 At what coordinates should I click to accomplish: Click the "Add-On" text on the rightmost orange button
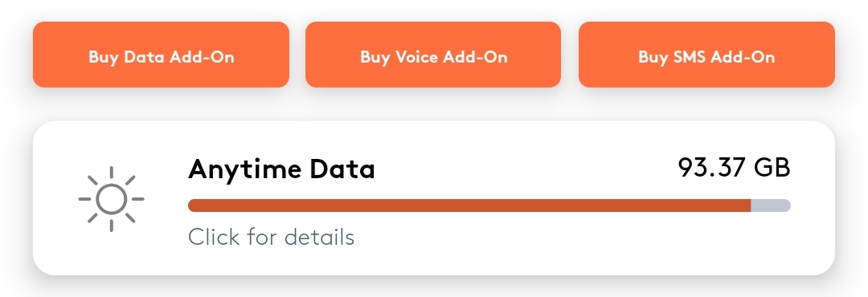coord(743,57)
